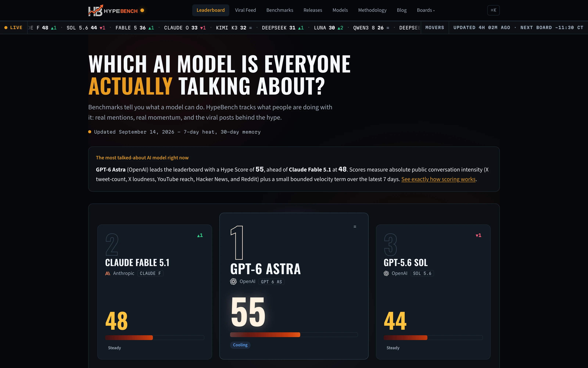Image resolution: width=588 pixels, height=368 pixels.
Task: Click the GPT 6 AS ticker tag
Action: pyautogui.click(x=271, y=282)
